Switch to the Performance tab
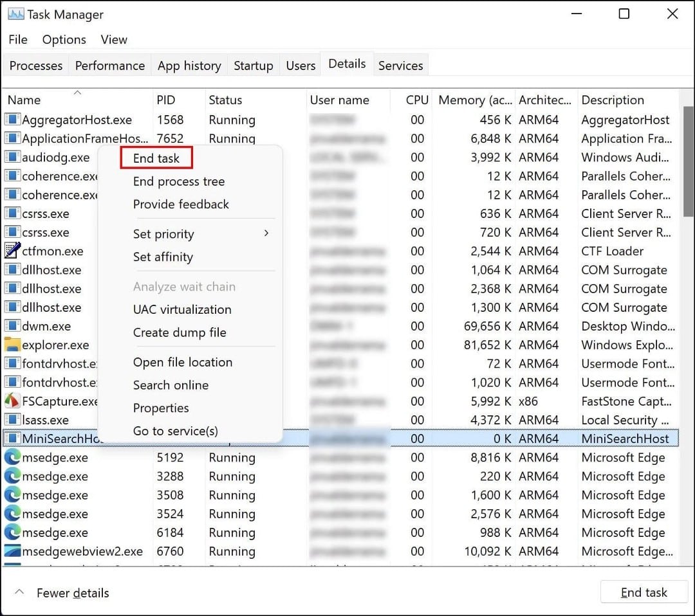The height and width of the screenshot is (616, 695). [x=109, y=65]
